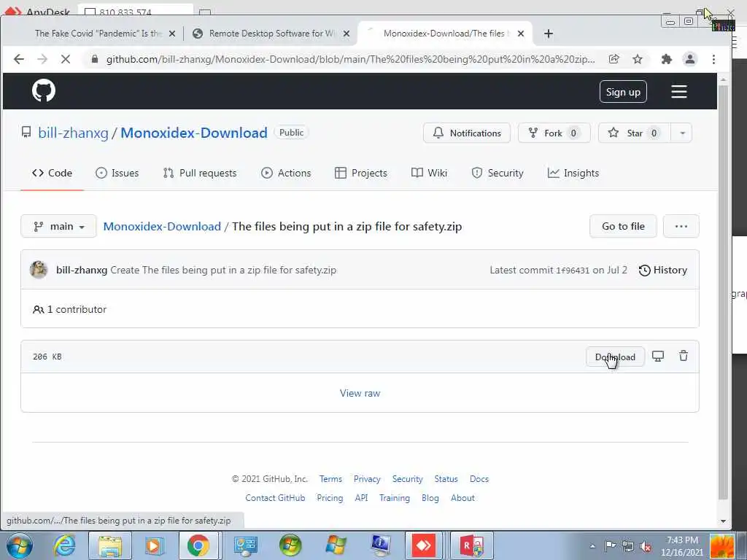The height and width of the screenshot is (560, 747).
Task: Open the Terms footer link
Action: 330,478
